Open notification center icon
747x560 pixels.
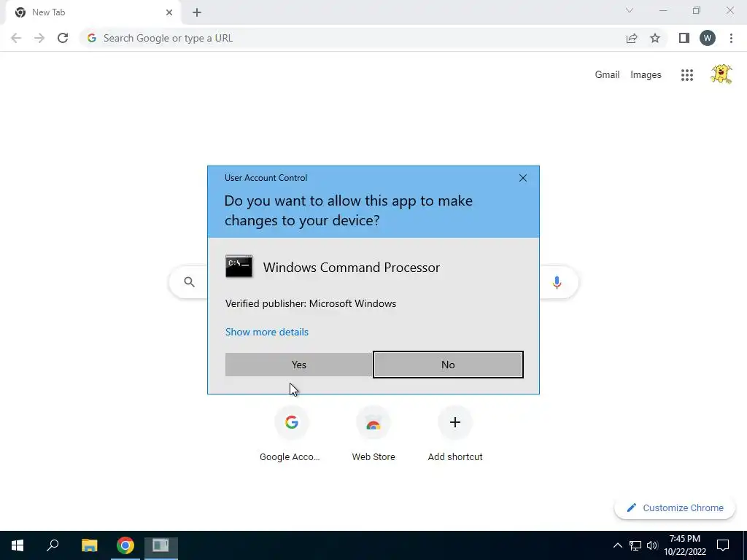pyautogui.click(x=723, y=545)
